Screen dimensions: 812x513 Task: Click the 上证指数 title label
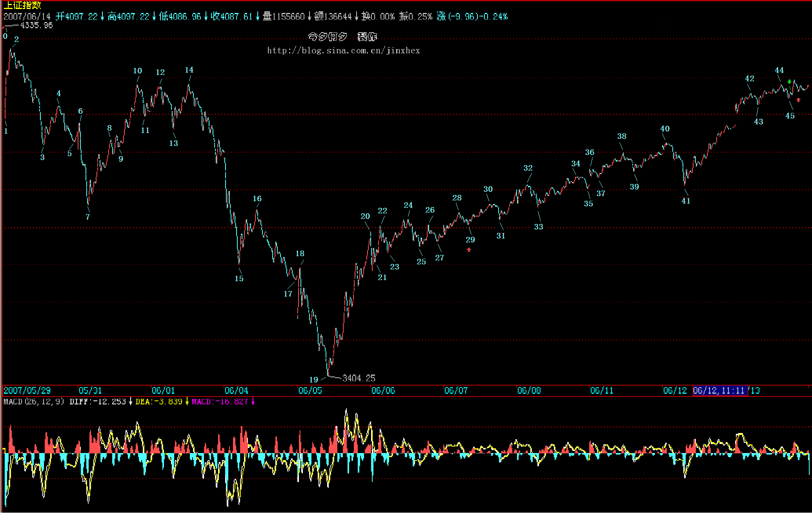click(x=22, y=5)
